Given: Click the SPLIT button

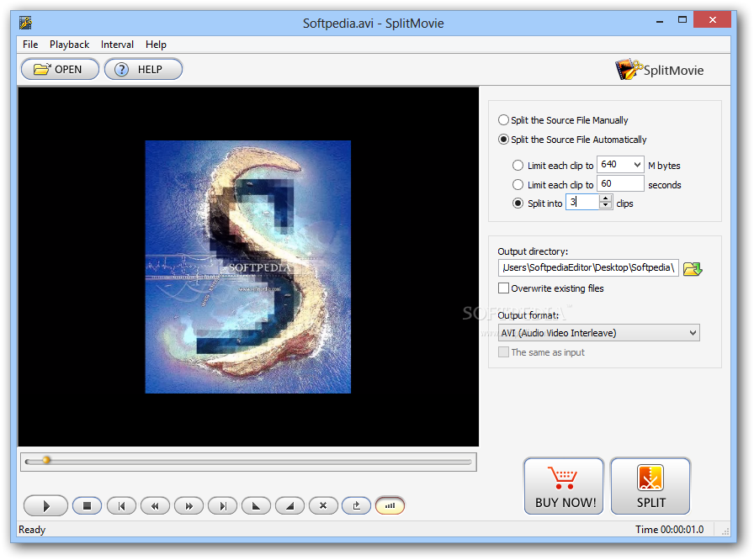Looking at the screenshot, I should [650, 486].
